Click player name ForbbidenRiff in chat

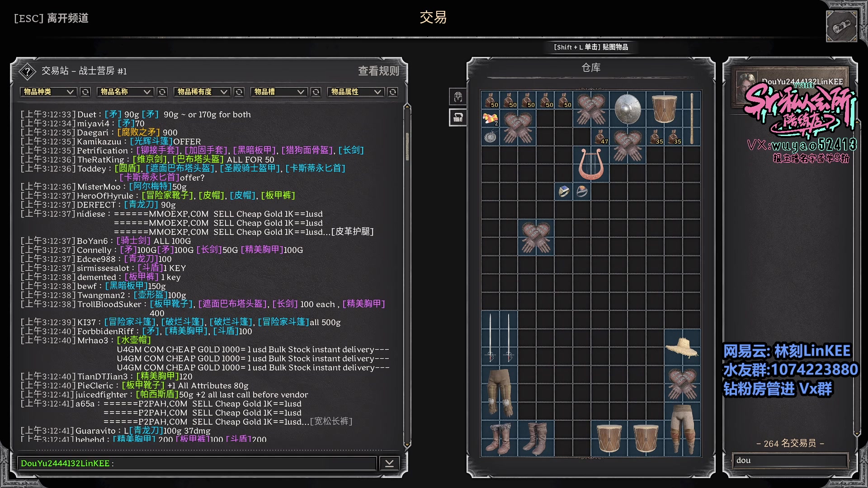tap(106, 331)
